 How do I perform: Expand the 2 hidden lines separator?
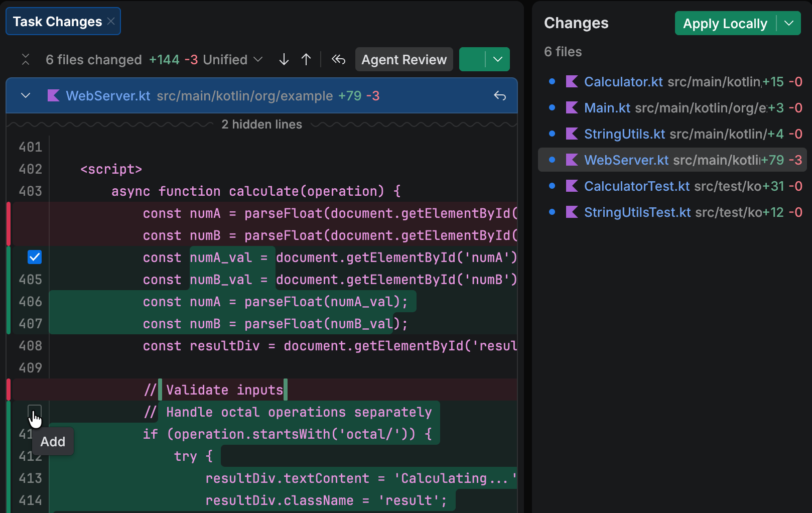(261, 124)
